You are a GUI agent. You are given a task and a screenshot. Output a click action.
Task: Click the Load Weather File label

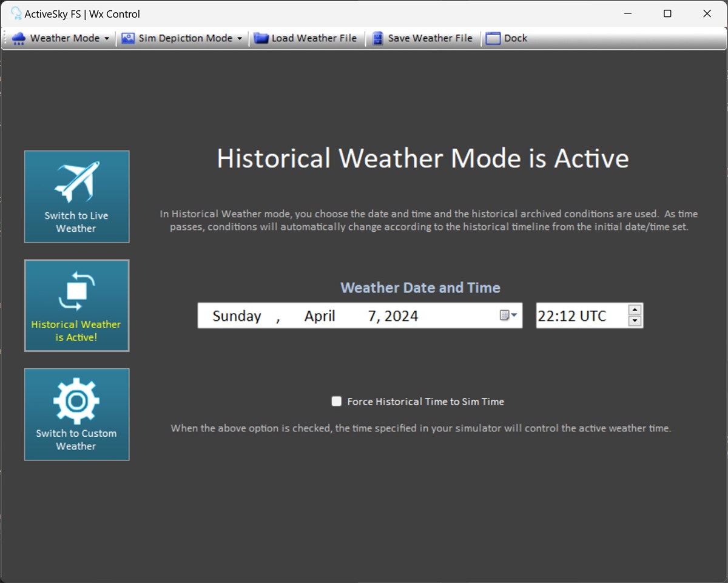pos(314,38)
